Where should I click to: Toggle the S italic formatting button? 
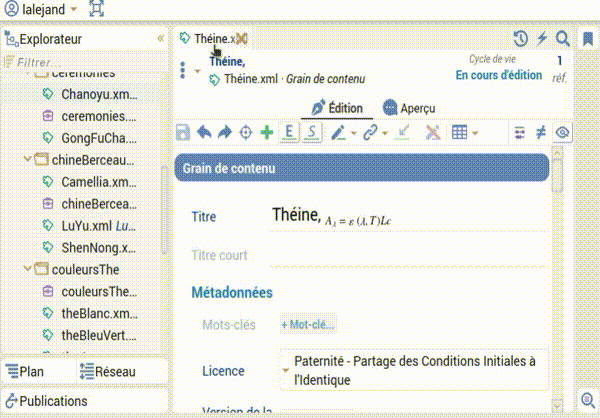click(x=312, y=132)
